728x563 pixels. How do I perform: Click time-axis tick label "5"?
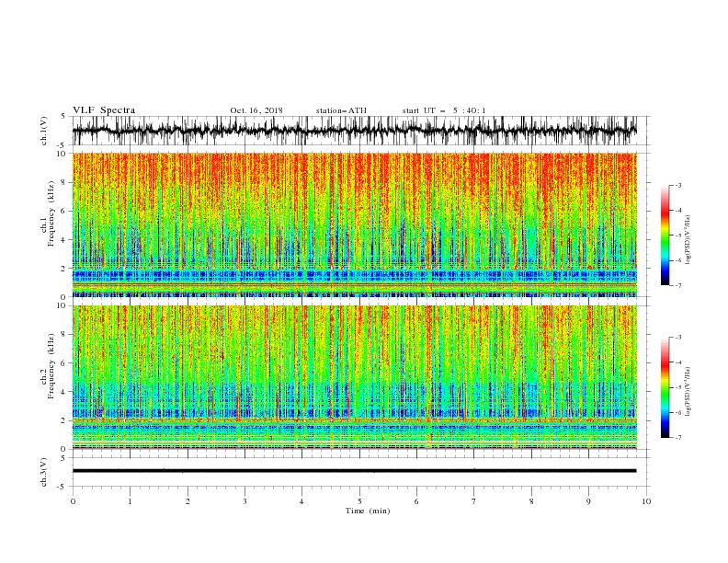click(x=359, y=501)
